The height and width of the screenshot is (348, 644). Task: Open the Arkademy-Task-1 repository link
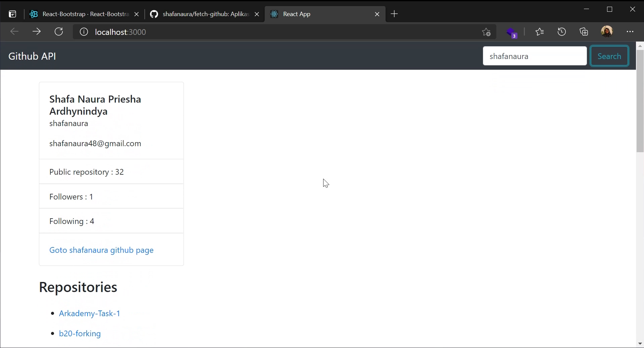90,313
